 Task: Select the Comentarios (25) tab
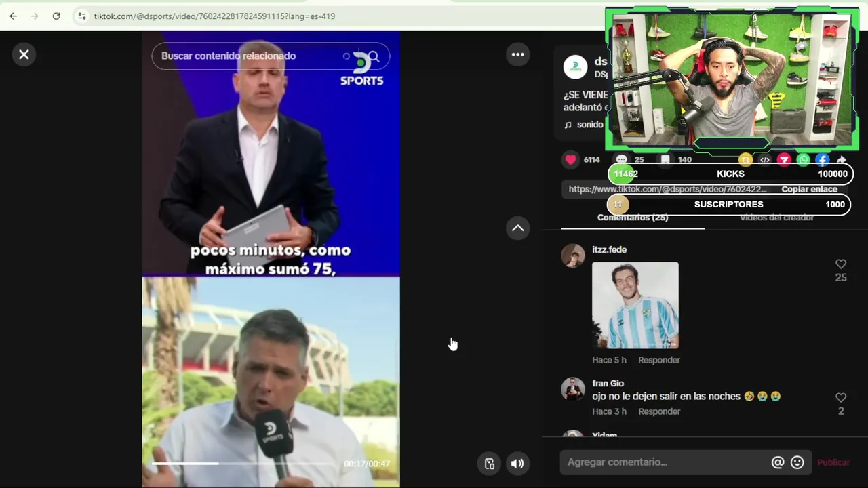(x=633, y=218)
